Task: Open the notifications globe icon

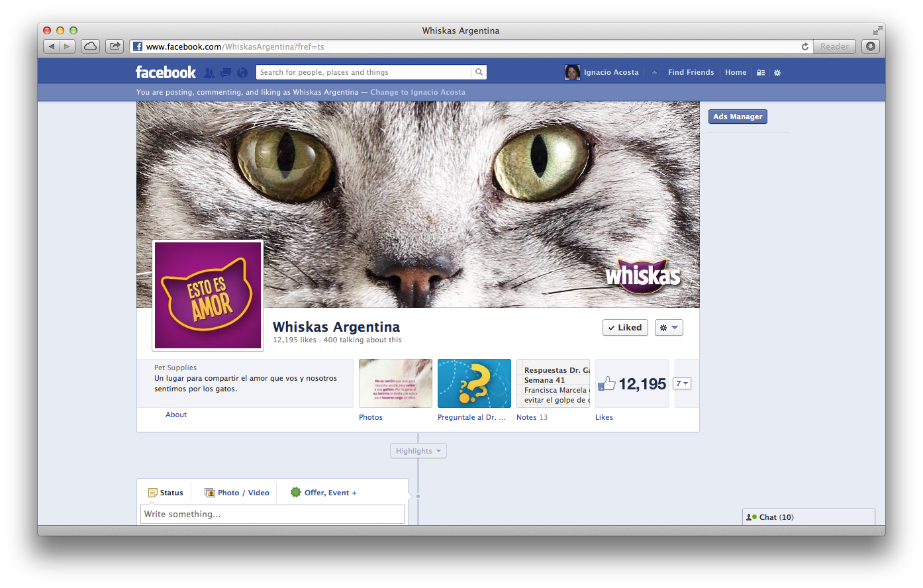Action: coord(242,73)
